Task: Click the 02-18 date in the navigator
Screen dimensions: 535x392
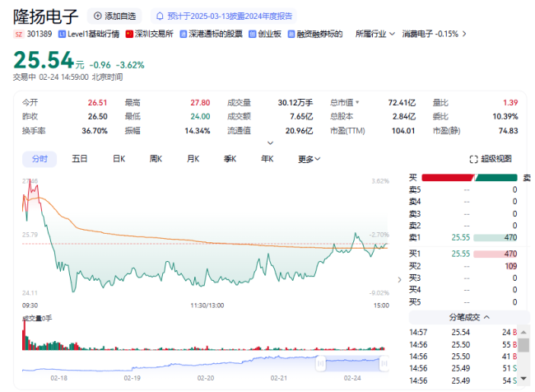Action: 58,378
